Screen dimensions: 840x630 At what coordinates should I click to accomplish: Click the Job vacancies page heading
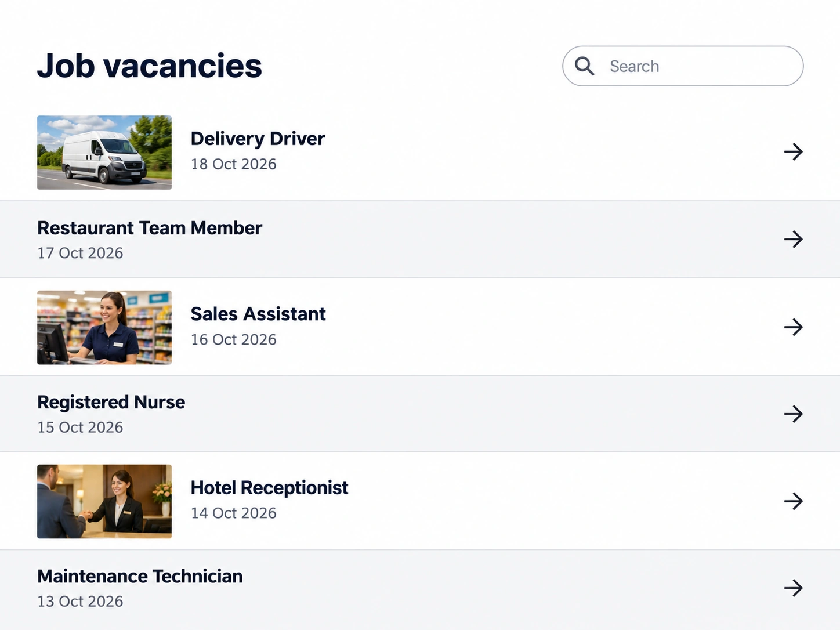pyautogui.click(x=150, y=66)
